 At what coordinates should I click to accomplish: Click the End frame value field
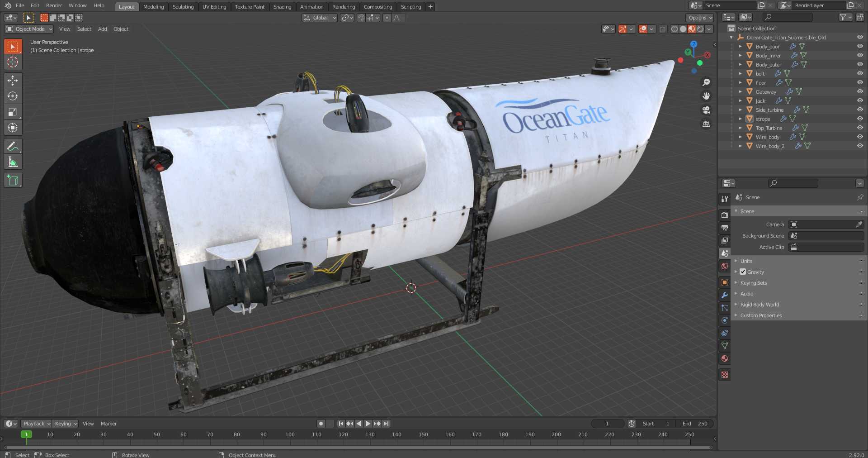(695, 424)
